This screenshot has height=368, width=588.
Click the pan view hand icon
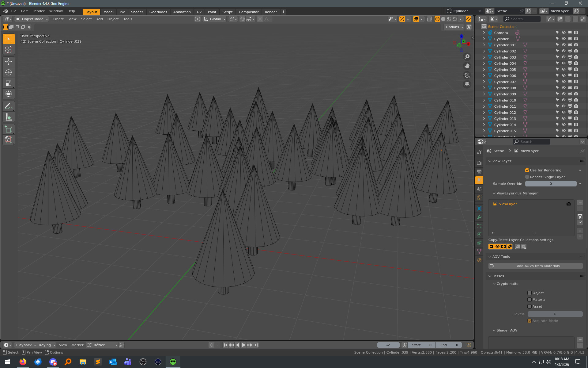point(467,66)
